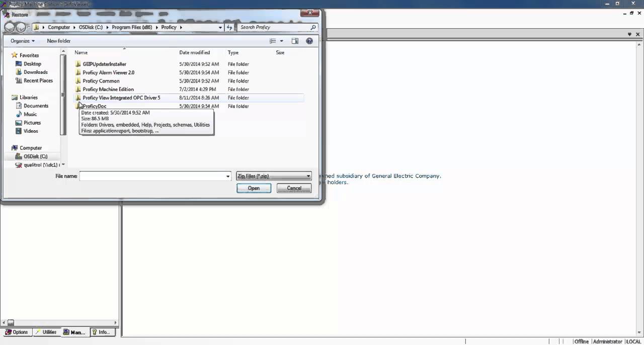This screenshot has height=345, width=644.
Task: Click the refresh button beside address bar
Action: click(x=230, y=27)
